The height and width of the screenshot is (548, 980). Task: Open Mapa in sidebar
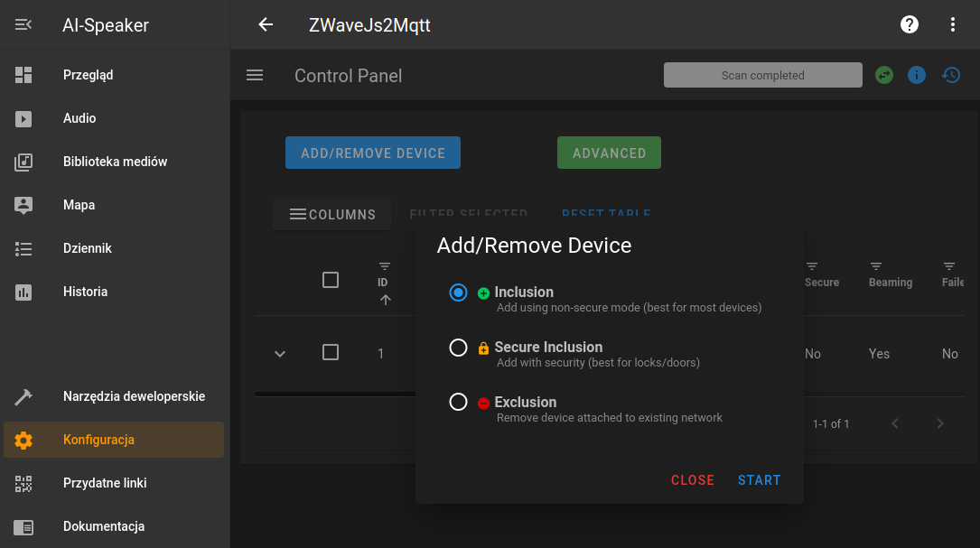115,205
